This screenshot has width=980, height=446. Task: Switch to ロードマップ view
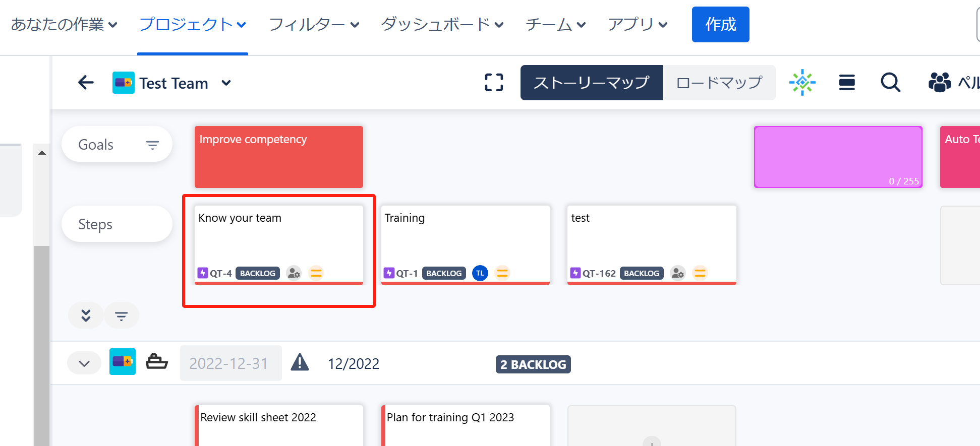tap(719, 83)
